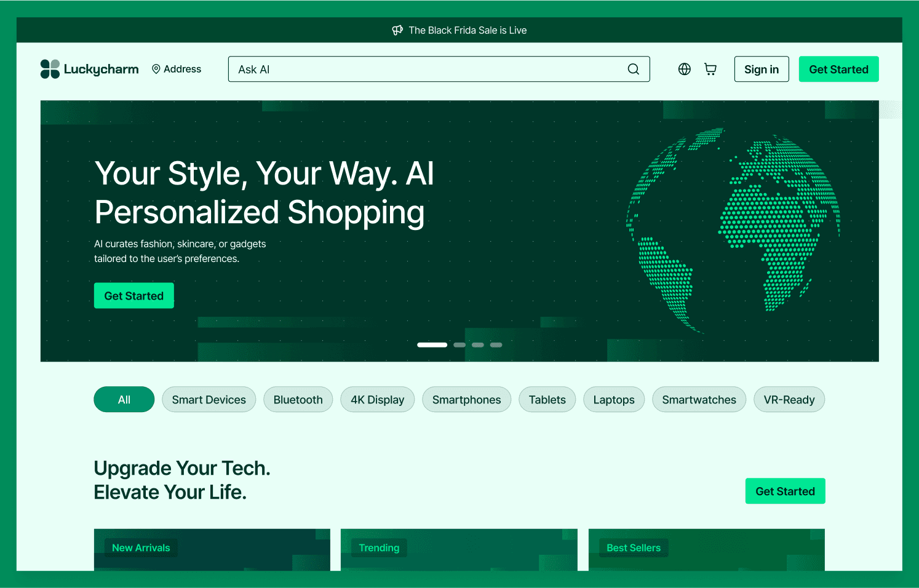Click the Black Frida Sale announcement
The width and height of the screenshot is (919, 588).
pos(467,30)
